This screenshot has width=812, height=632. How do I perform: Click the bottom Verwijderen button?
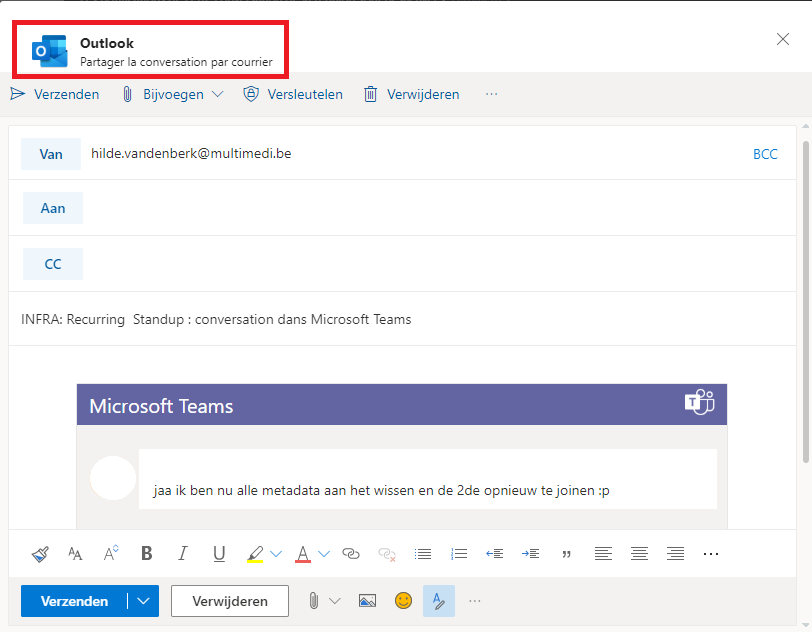click(230, 601)
